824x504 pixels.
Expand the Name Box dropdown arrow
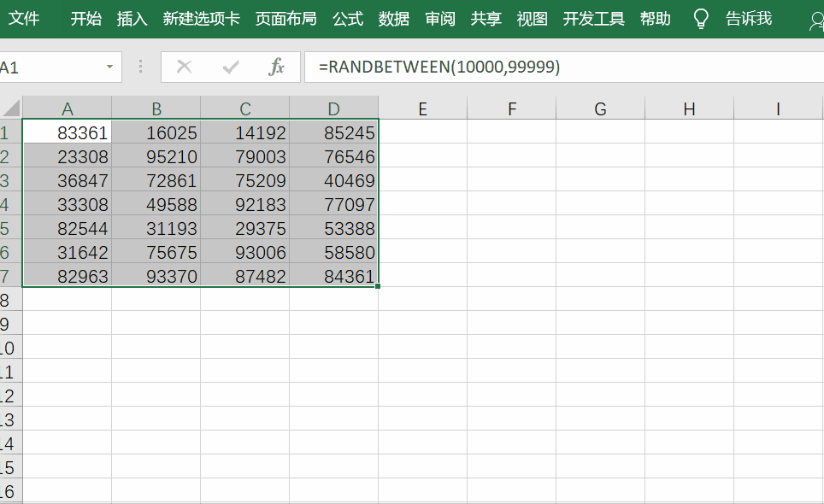point(109,67)
